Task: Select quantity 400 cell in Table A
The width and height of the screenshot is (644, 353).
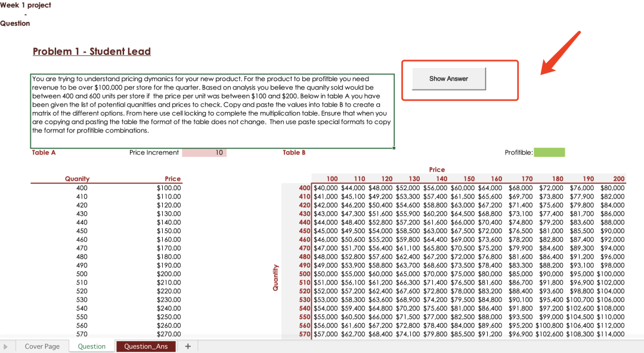Action: click(x=82, y=188)
